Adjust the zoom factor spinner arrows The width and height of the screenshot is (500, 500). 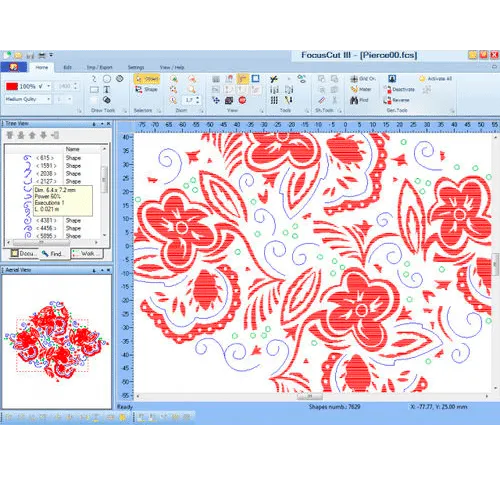coord(198,100)
